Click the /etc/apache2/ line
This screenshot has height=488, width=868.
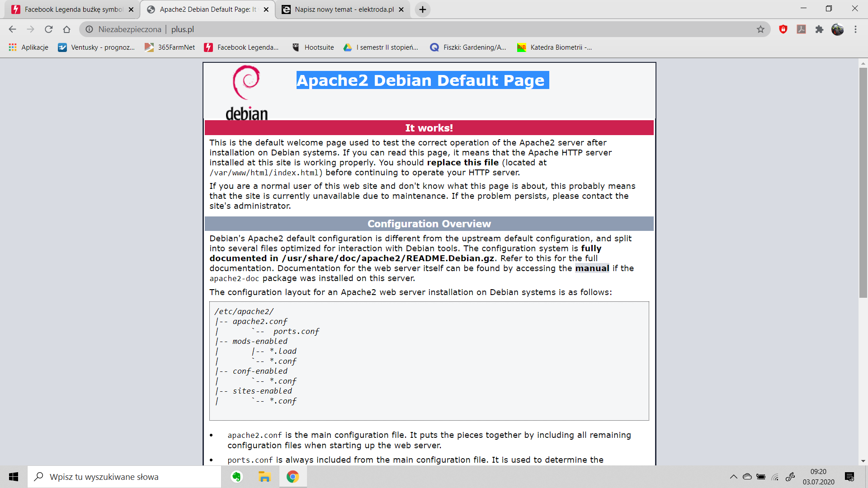pyautogui.click(x=244, y=312)
